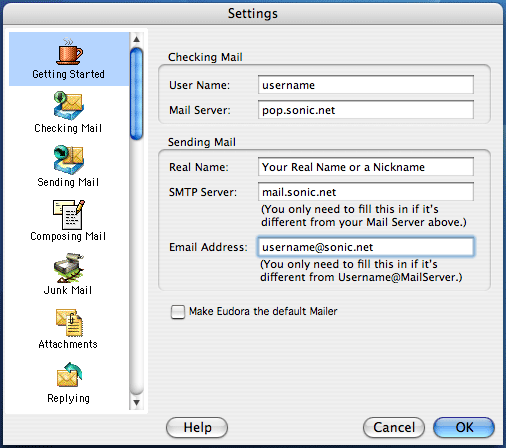
Task: Click the "Checking Mail" group heading
Action: 205,57
